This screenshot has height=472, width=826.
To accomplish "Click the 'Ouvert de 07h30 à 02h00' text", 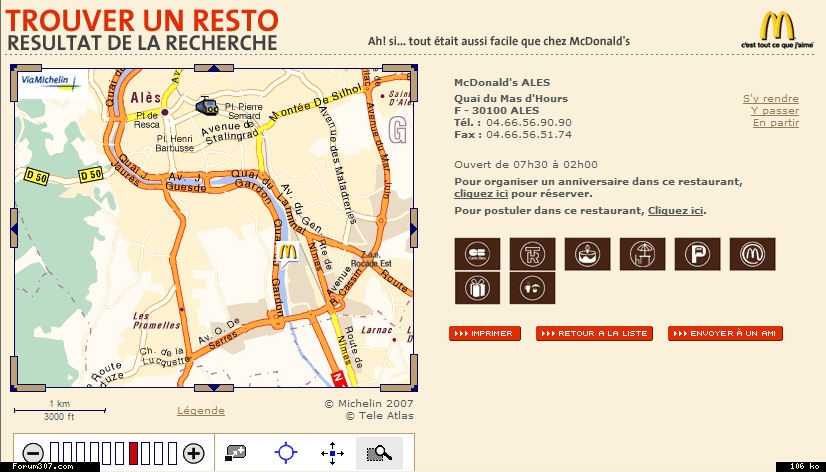I will [x=526, y=164].
